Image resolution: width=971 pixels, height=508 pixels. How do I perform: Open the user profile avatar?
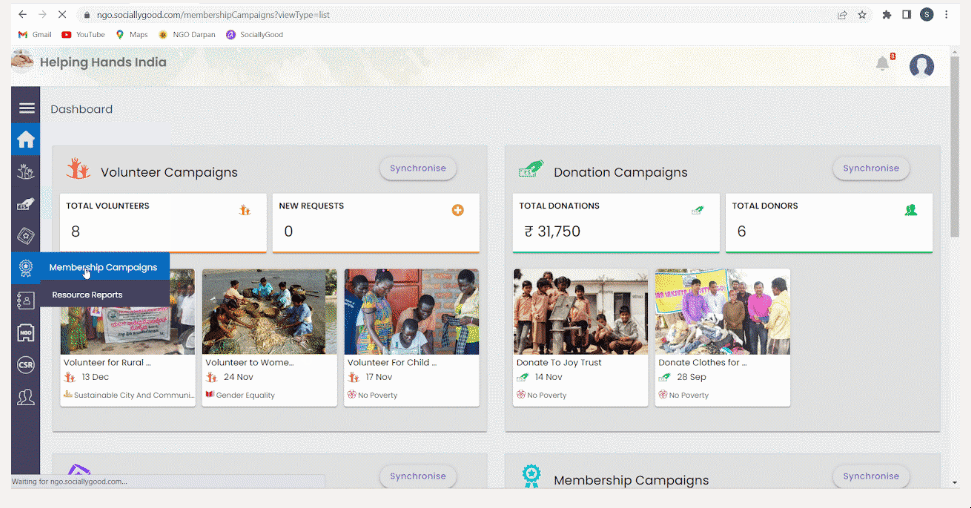(921, 65)
